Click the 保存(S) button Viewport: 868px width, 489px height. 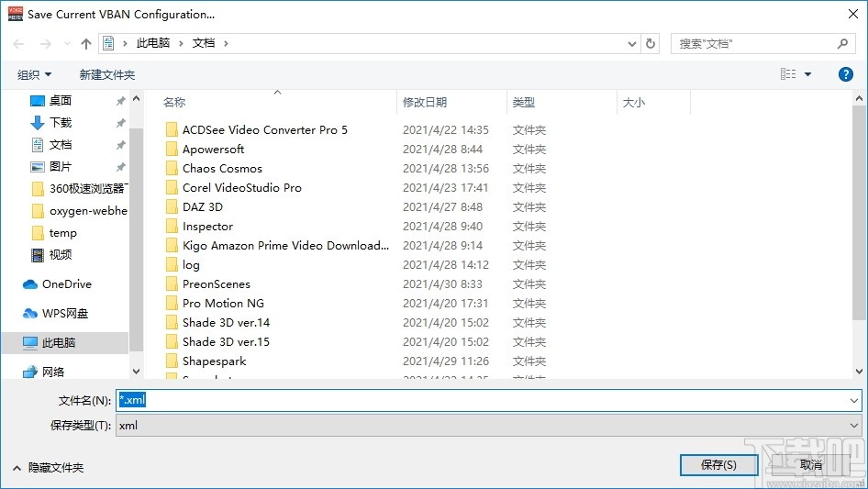coord(718,464)
